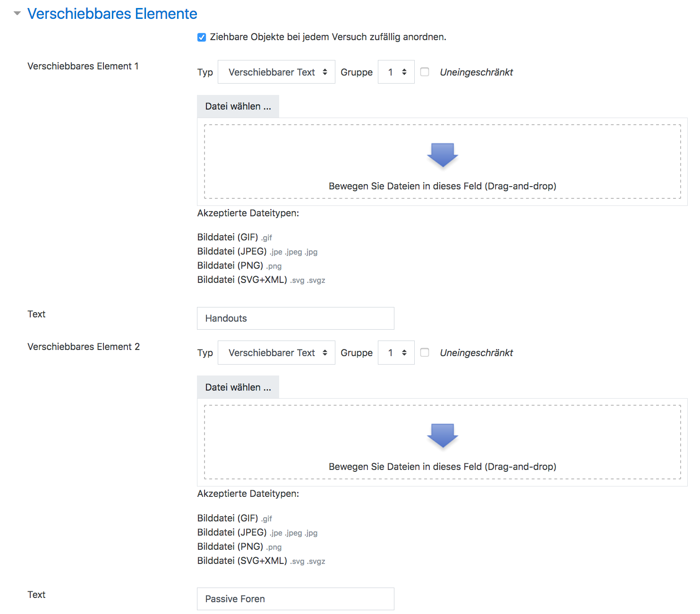The image size is (700, 614).
Task: Enable Uneingeschränkt for Verschiebbares Element 2
Action: tap(425, 353)
